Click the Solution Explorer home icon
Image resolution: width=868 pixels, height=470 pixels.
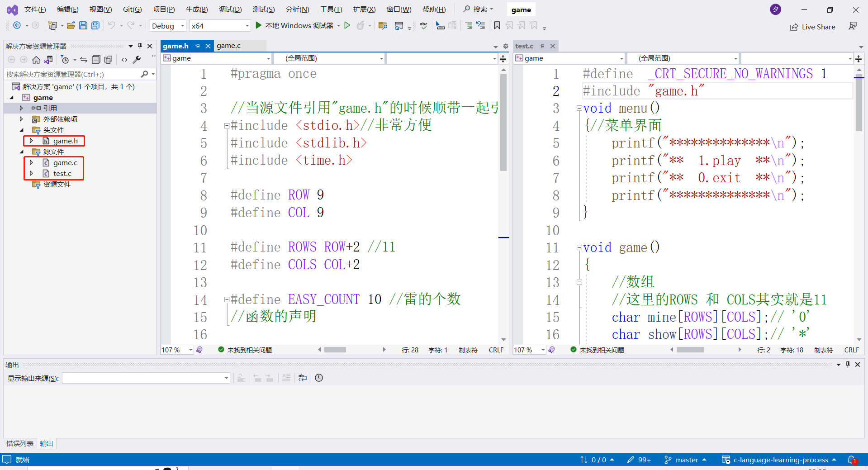tap(36, 59)
